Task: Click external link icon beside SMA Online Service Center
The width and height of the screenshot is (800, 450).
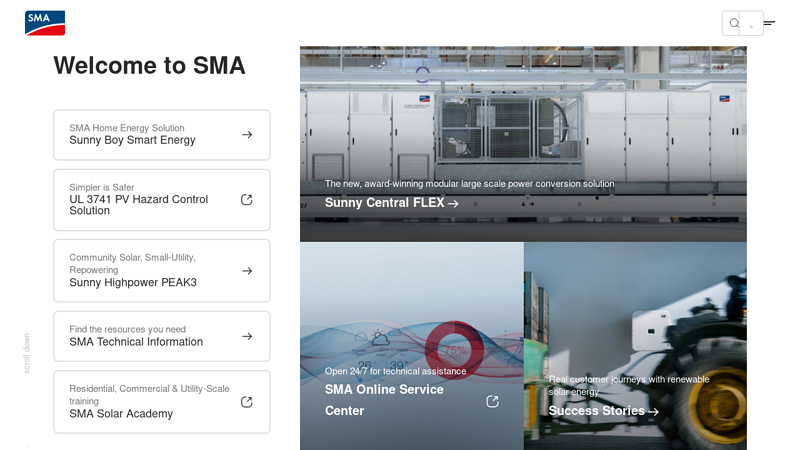Action: 492,401
